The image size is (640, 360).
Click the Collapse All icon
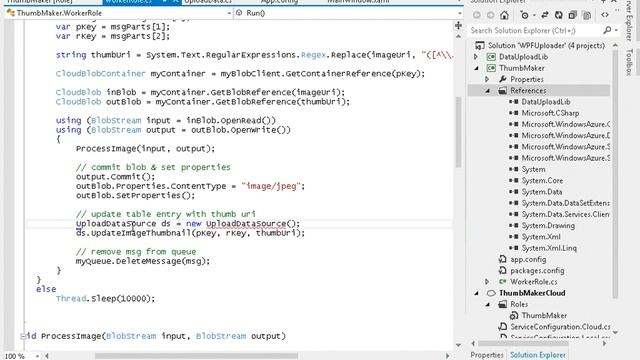[573, 16]
